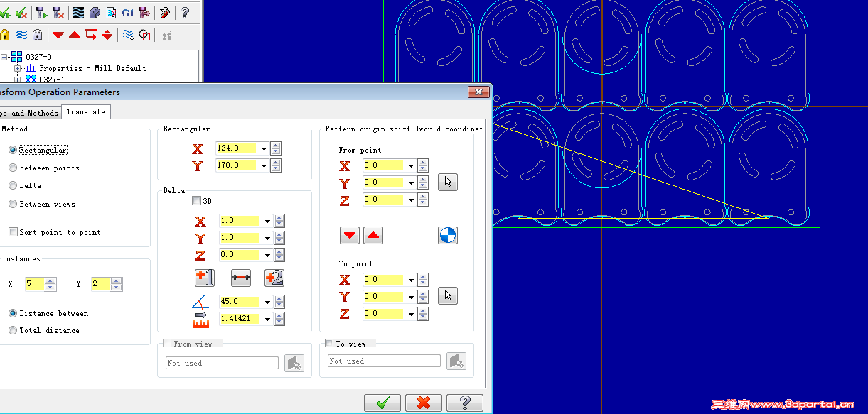This screenshot has height=414, width=868.
Task: Select Between points radio button
Action: coord(13,168)
